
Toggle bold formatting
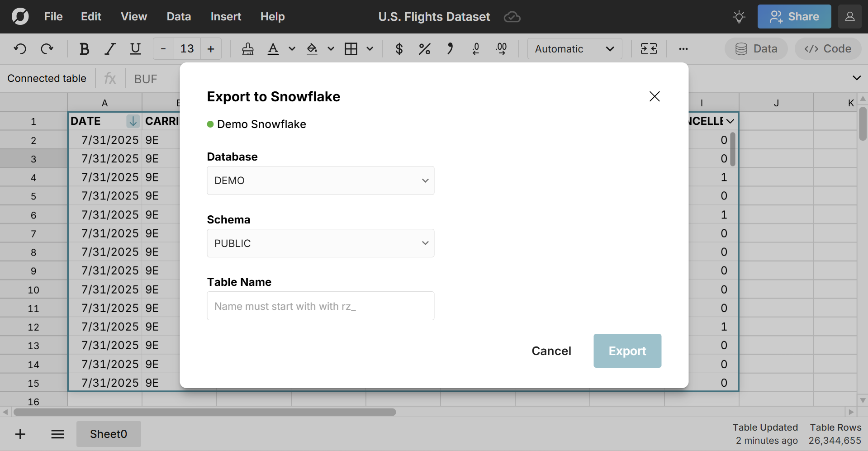(x=84, y=49)
